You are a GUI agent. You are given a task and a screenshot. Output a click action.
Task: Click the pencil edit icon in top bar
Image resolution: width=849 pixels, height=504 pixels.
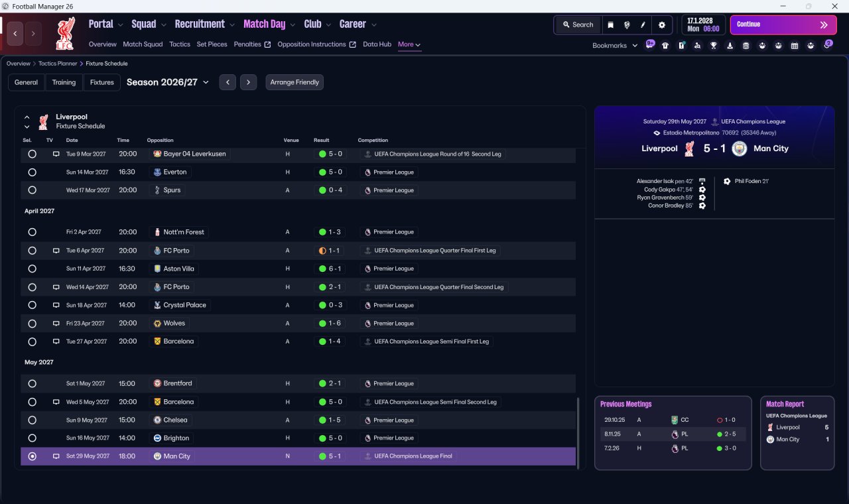pos(643,25)
